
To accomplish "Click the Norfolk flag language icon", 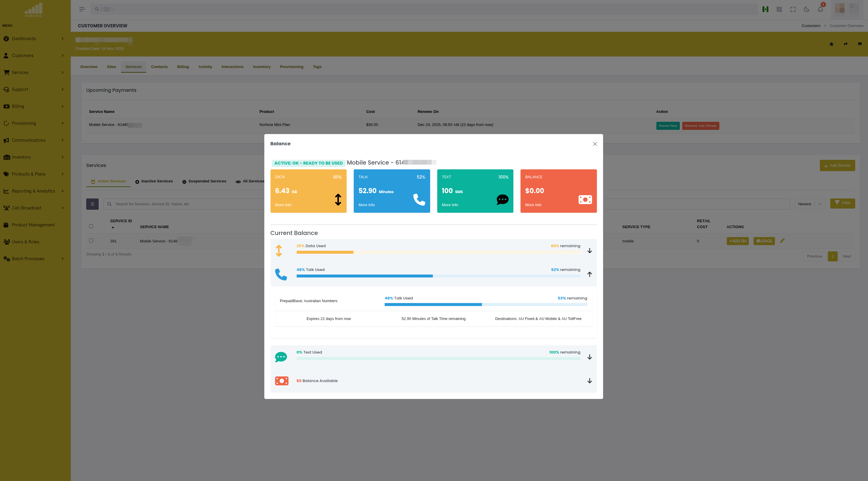I will pyautogui.click(x=765, y=9).
